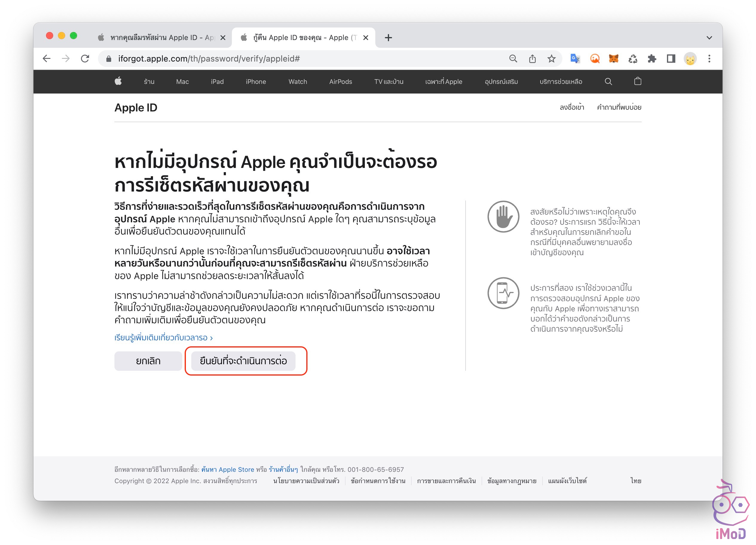Toggle the browser side panel icon
Screen dimensions: 756x545
coord(671,59)
